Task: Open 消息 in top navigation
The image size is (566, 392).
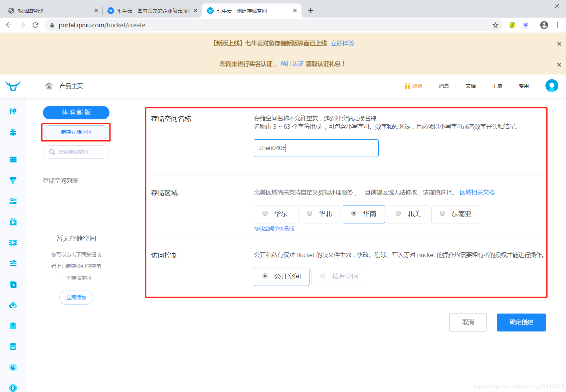Action: pos(444,86)
